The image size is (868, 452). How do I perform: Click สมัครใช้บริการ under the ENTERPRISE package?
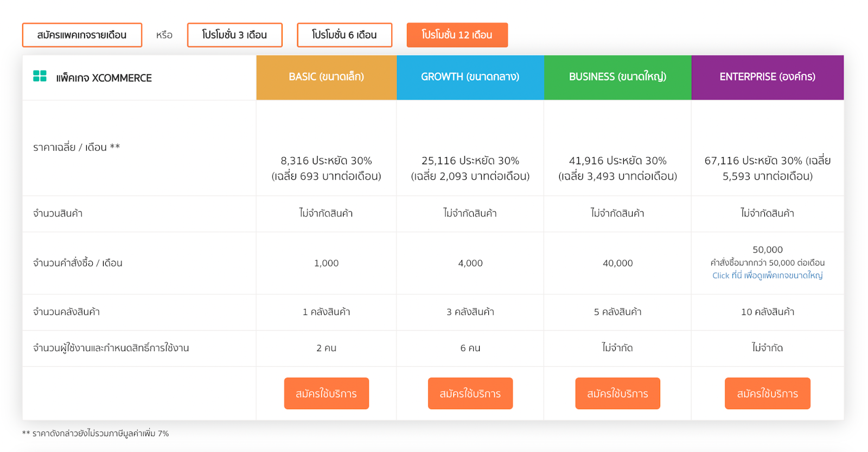click(x=767, y=393)
